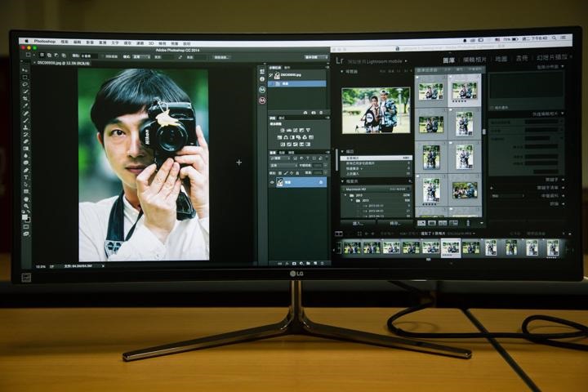588x392 pixels.
Task: Select the Eraser tool
Action: [x=25, y=142]
